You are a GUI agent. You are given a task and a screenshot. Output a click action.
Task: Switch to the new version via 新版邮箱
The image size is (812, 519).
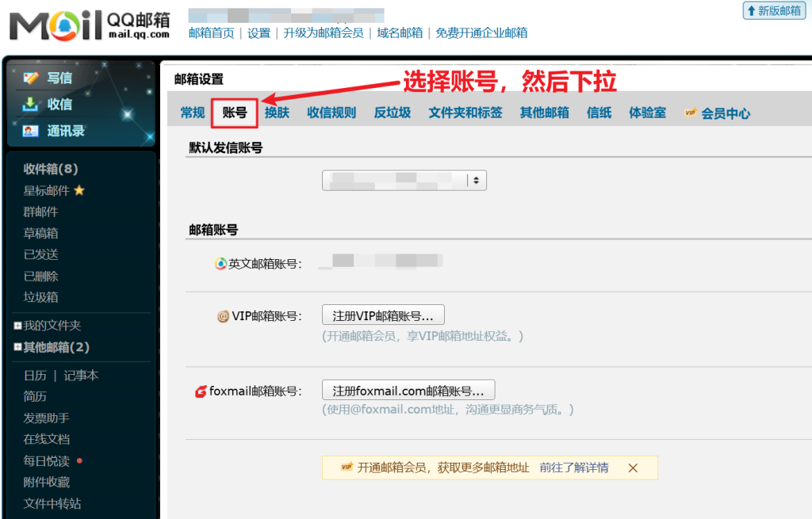click(773, 10)
